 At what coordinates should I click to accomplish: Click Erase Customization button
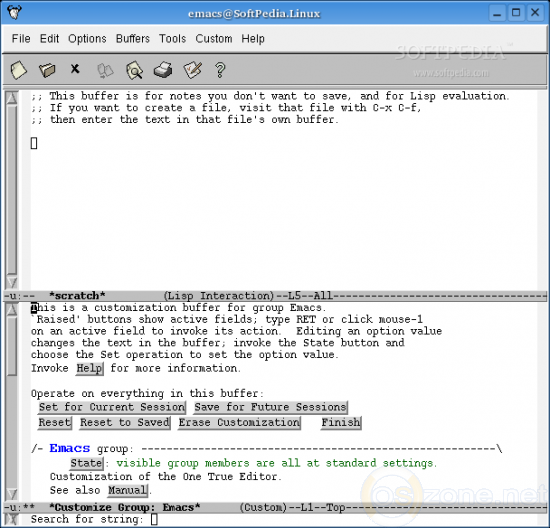tap(239, 422)
